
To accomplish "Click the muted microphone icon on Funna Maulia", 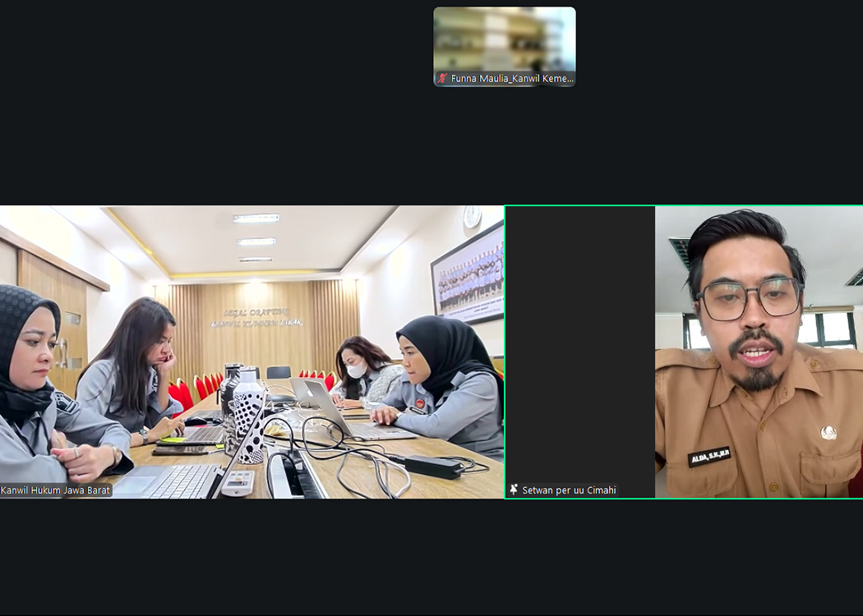I will (442, 79).
